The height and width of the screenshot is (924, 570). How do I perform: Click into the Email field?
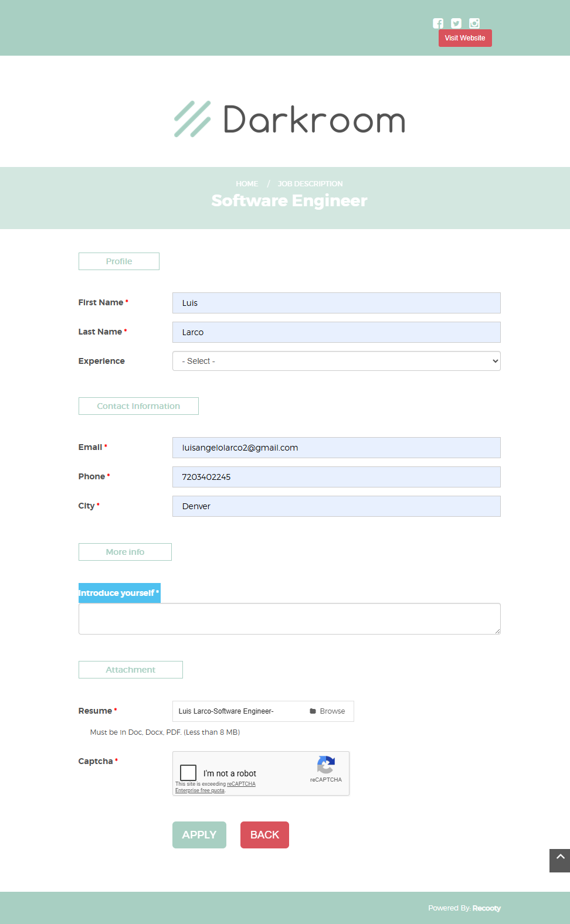coord(336,448)
